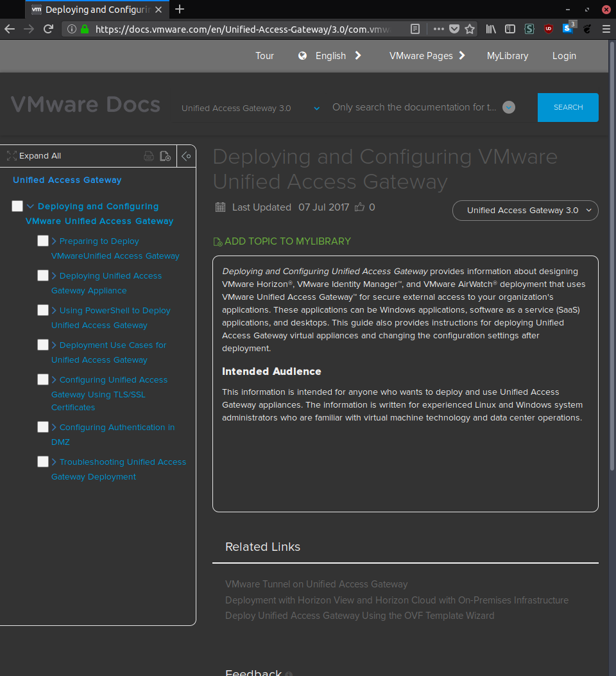This screenshot has height=676, width=616.
Task: Click the thumbs-up like icon
Action: [359, 207]
